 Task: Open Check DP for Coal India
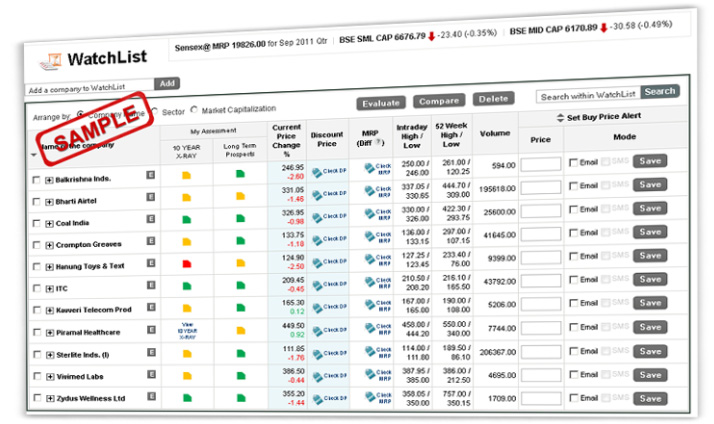click(329, 217)
